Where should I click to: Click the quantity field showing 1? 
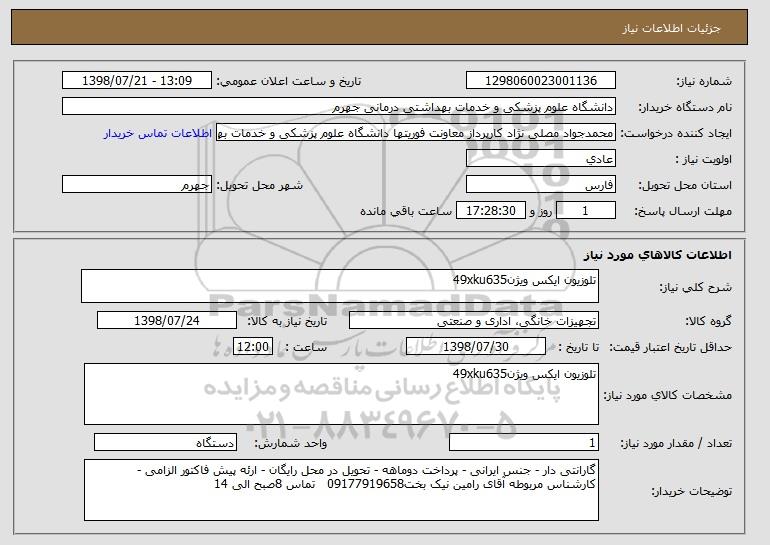524,442
